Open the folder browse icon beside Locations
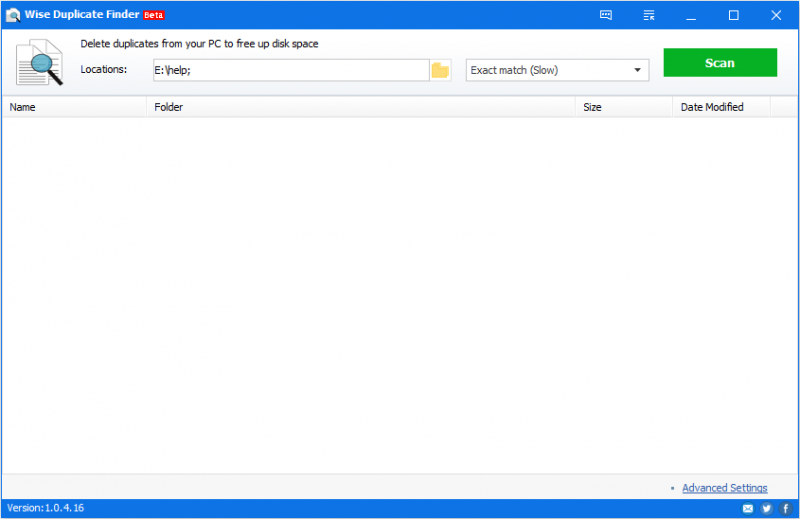 [x=440, y=70]
